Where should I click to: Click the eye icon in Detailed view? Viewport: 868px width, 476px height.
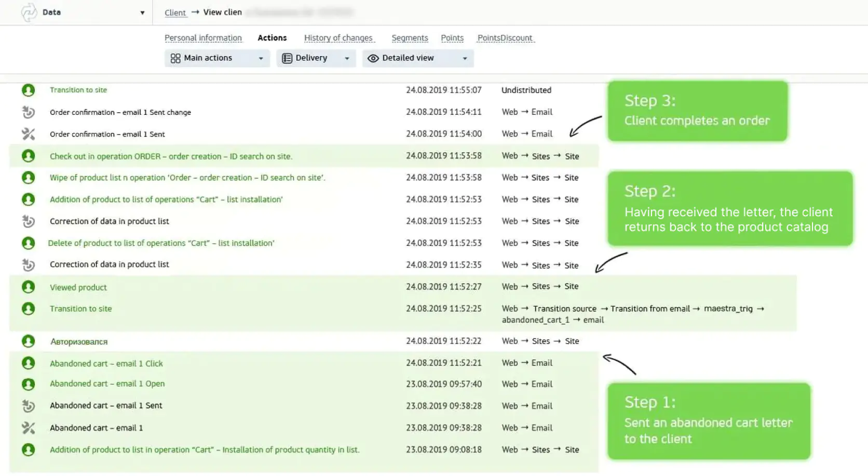point(373,58)
